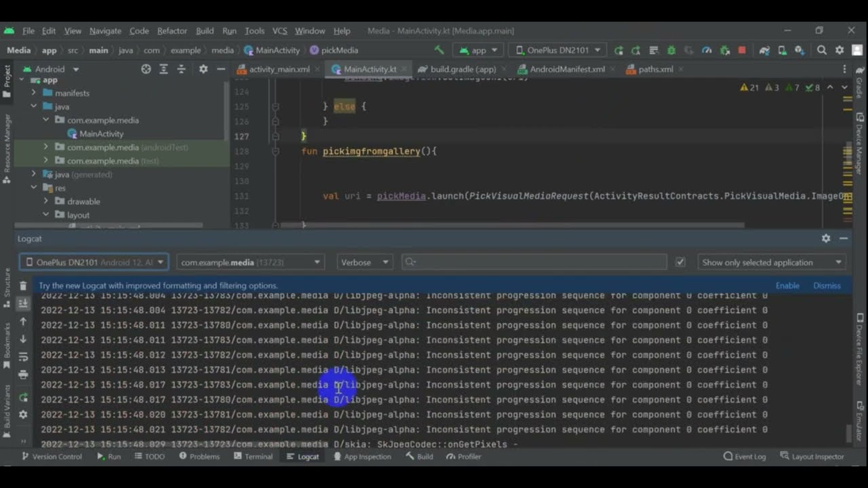Open the Device Manager toolbar icon
This screenshot has height=488, width=868.
click(782, 50)
